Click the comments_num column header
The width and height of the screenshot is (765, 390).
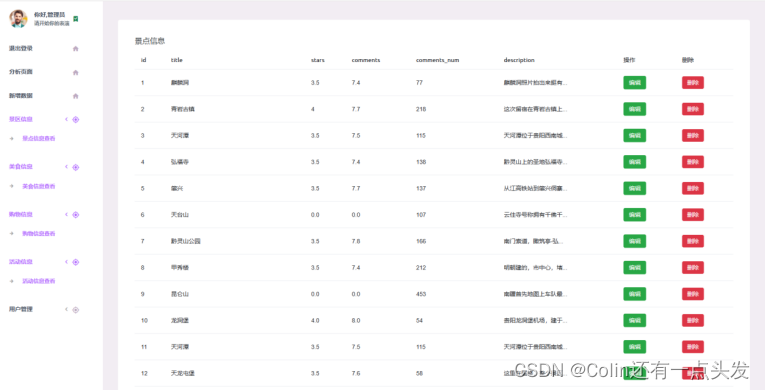point(437,60)
